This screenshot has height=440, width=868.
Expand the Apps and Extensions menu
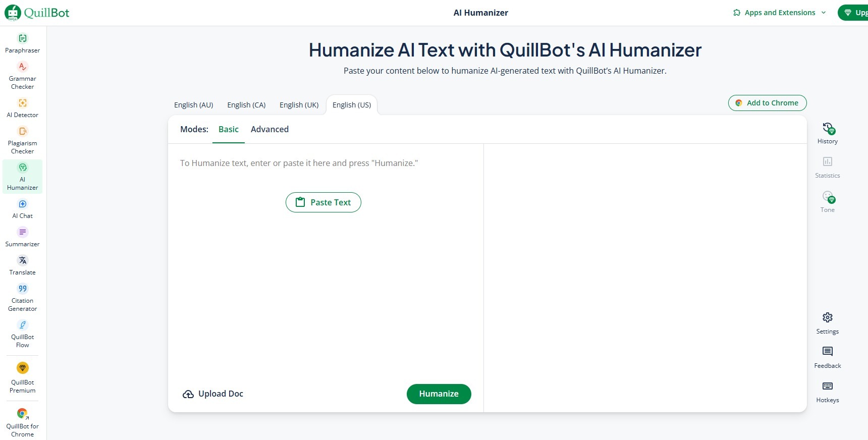tap(779, 12)
